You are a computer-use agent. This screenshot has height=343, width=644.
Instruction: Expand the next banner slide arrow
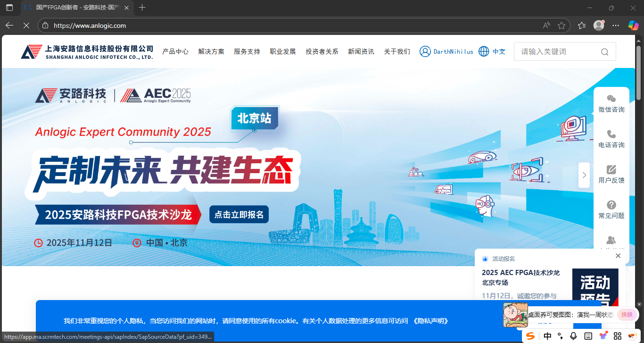click(584, 175)
